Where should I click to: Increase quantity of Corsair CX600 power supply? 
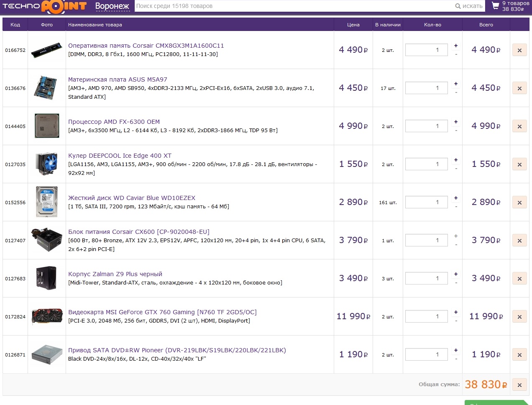456,236
